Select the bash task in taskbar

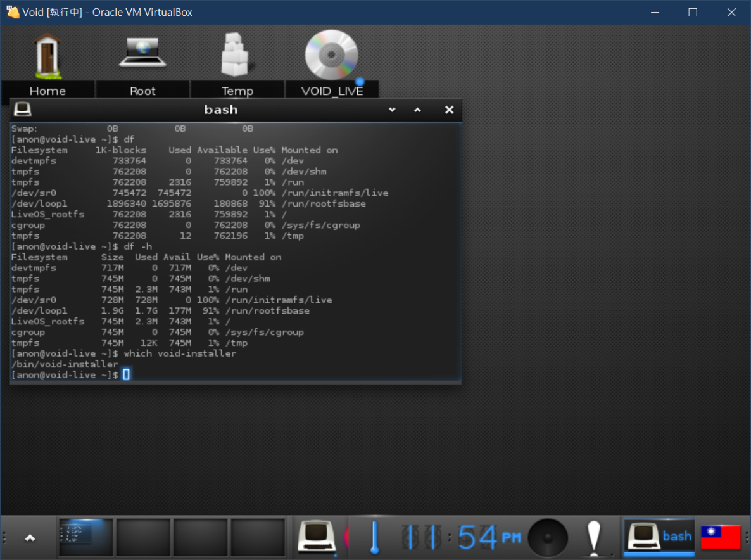[x=659, y=537]
